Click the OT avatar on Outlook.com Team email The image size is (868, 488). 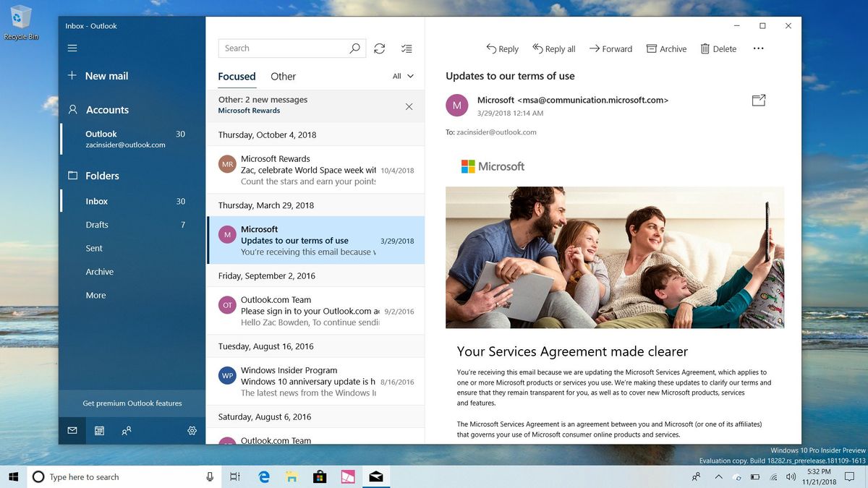coord(227,305)
